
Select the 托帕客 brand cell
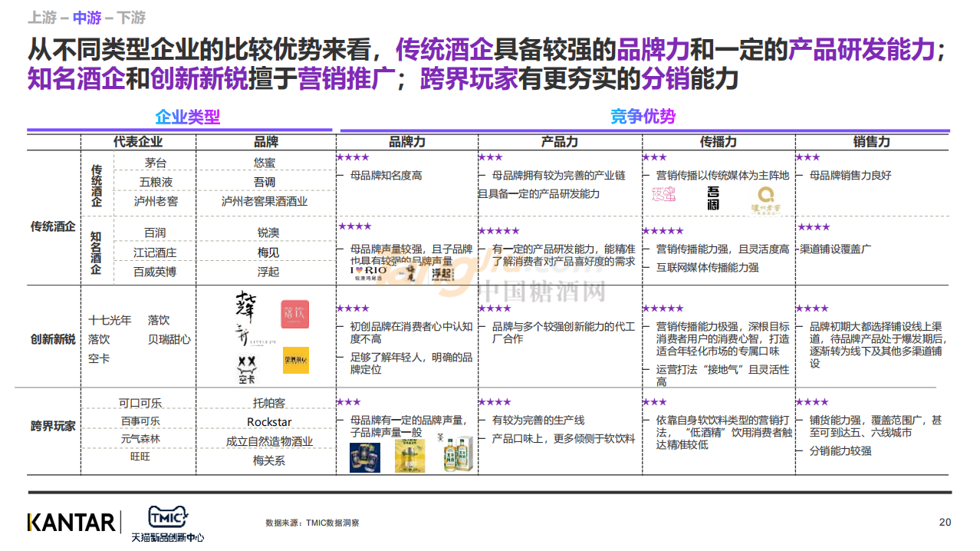pos(269,403)
